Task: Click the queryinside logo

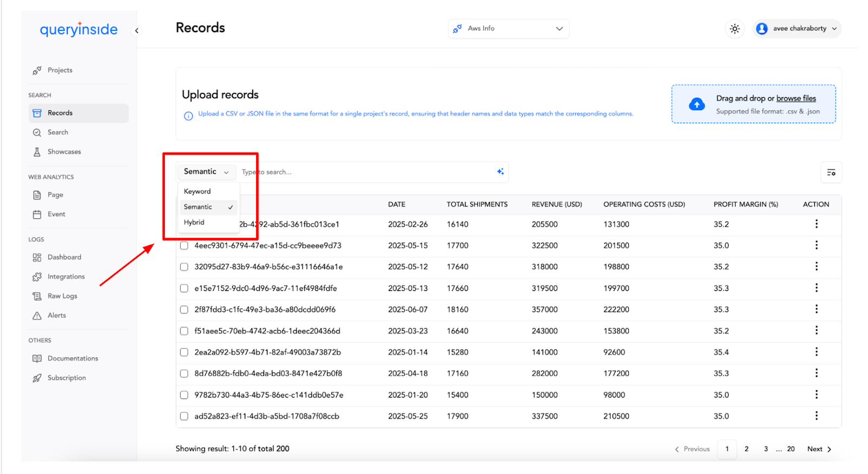Action: [x=79, y=29]
